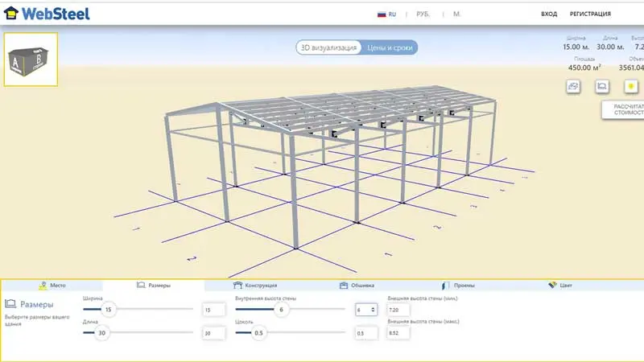The image size is (644, 362).
Task: Click the Ширина slider handle
Action: (x=108, y=310)
